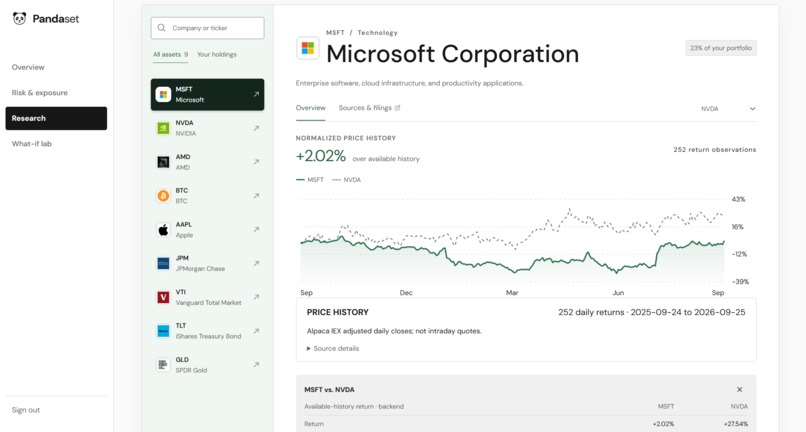
Task: Click the Microsoft Corporation heading
Action: [x=452, y=53]
